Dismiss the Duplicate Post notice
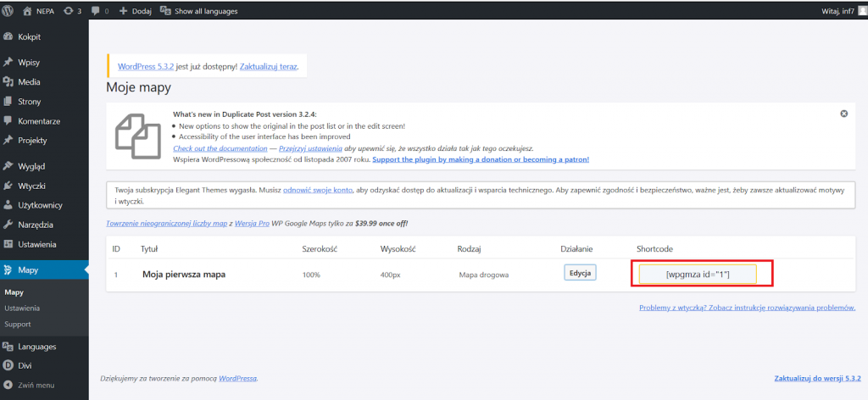The image size is (868, 400). click(x=843, y=114)
